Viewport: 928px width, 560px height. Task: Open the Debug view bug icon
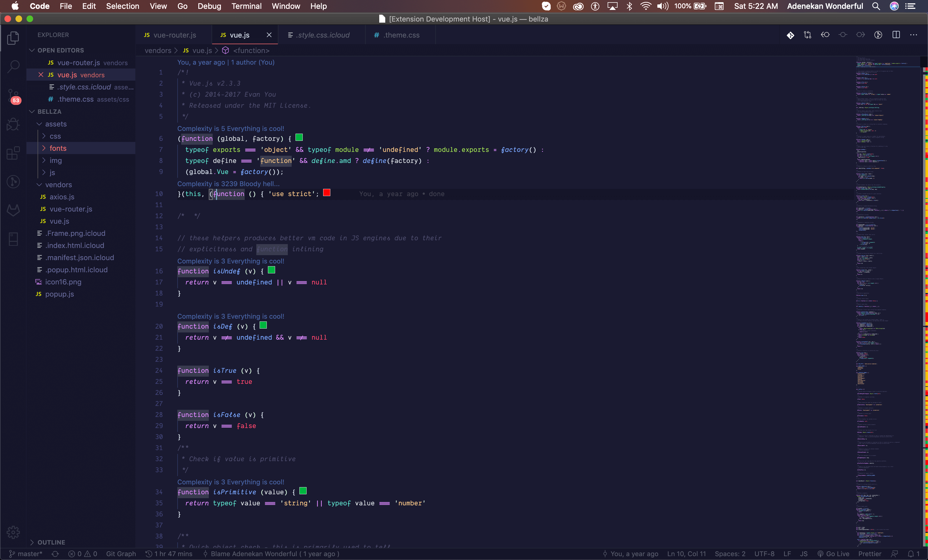pyautogui.click(x=13, y=124)
